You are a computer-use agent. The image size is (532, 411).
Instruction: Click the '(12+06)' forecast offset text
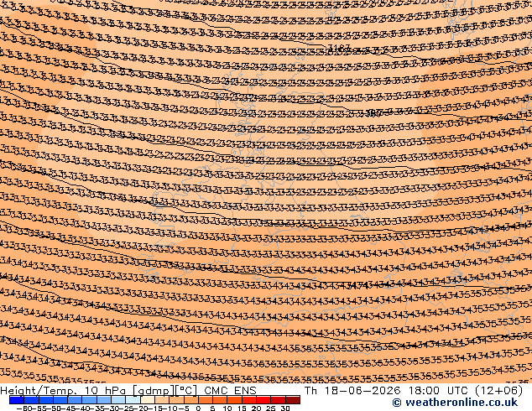click(x=499, y=391)
